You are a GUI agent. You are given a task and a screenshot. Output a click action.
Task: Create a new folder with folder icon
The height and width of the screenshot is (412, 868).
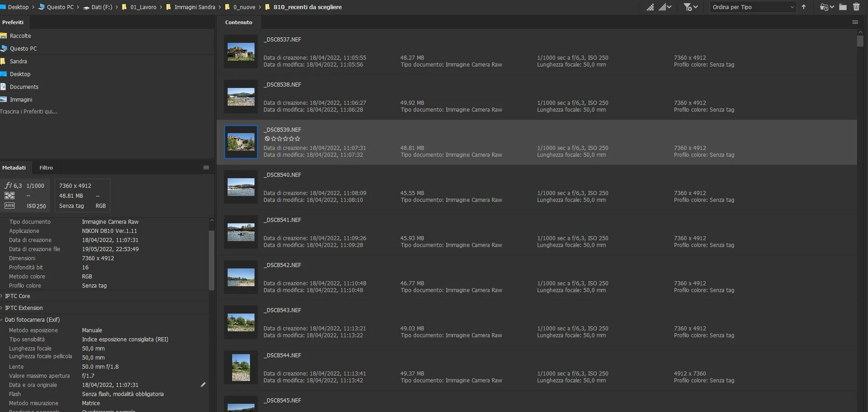coord(843,7)
